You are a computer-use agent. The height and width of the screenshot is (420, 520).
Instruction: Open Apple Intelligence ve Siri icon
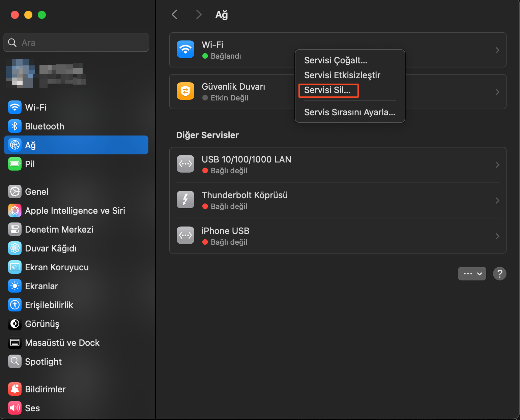[15, 211]
